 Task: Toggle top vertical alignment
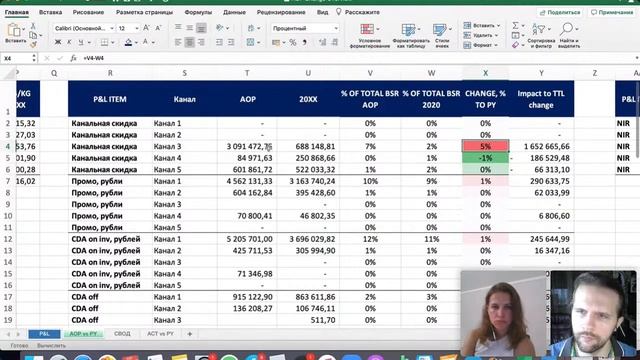click(x=178, y=28)
